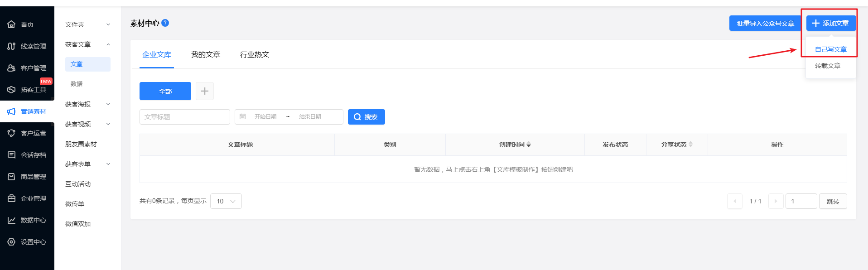Viewport: 868px width, 270px height.
Task: Go to previous page arrow
Action: click(x=735, y=201)
